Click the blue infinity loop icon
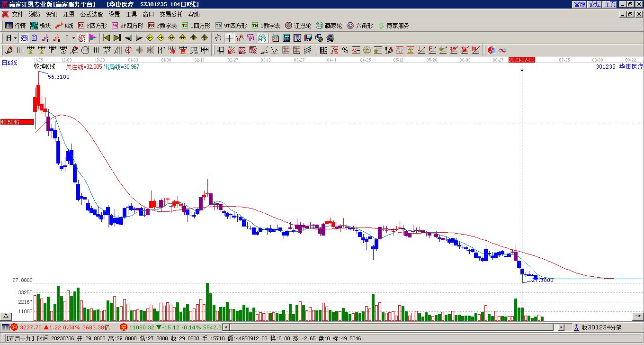This screenshot has height=345, width=644. [502, 50]
